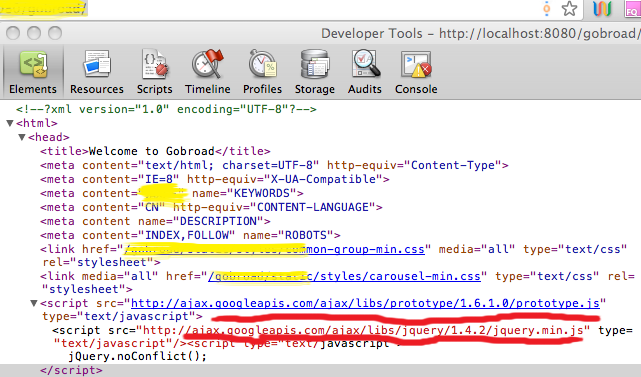Open the Elements panel icon
Viewport: 641px width, 377px height.
coord(33,65)
